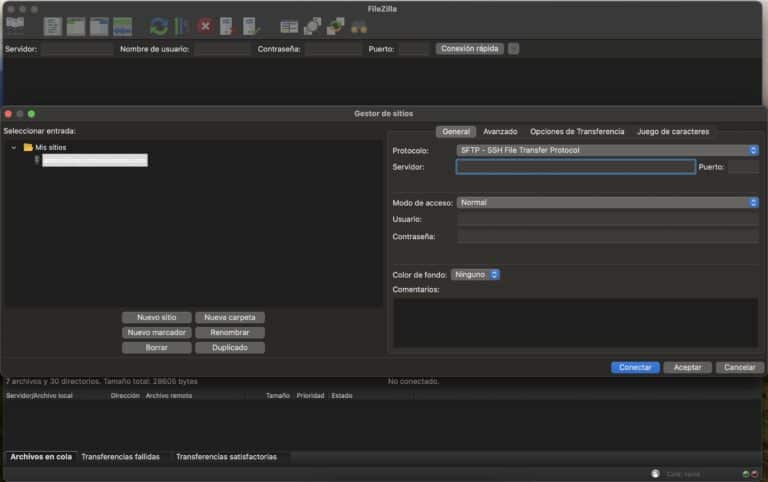Viewport: 768px width, 482px height.
Task: Click the disconnect from server icon
Action: click(226, 26)
